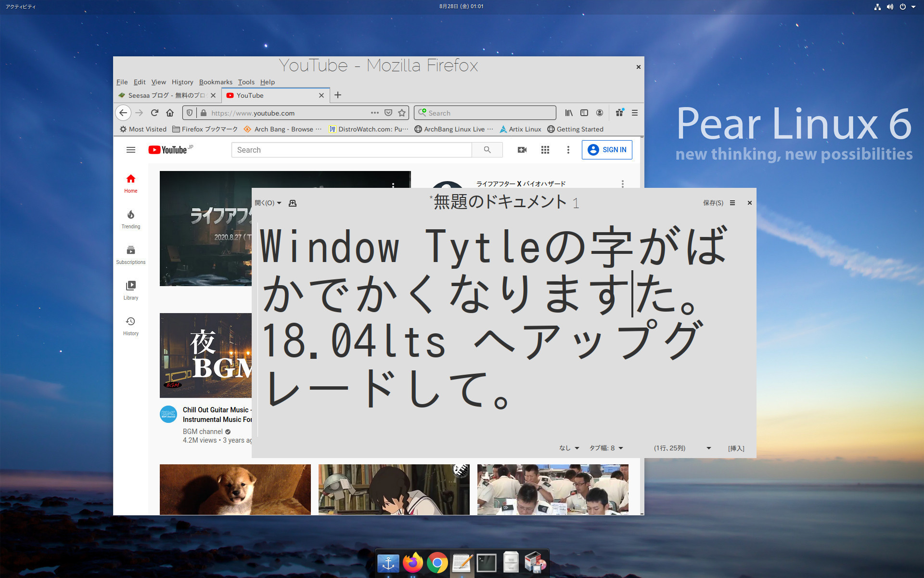Click YouTube SIGN IN button
924x578 pixels.
tap(607, 150)
